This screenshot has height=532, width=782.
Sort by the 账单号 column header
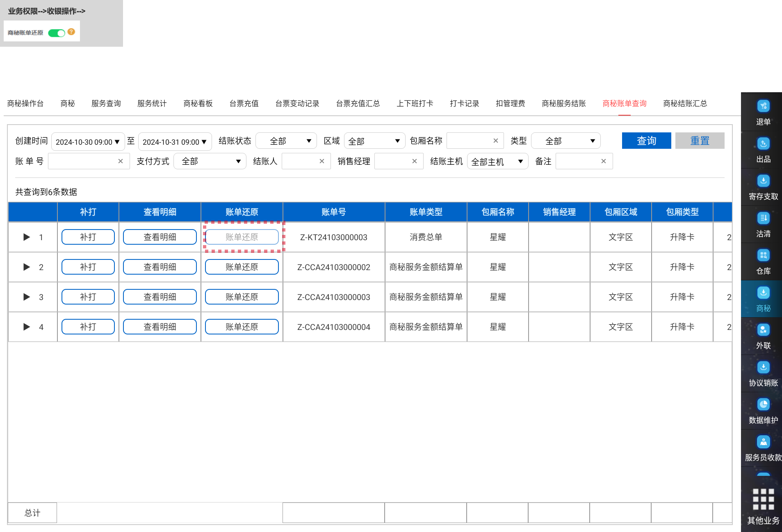[334, 212]
